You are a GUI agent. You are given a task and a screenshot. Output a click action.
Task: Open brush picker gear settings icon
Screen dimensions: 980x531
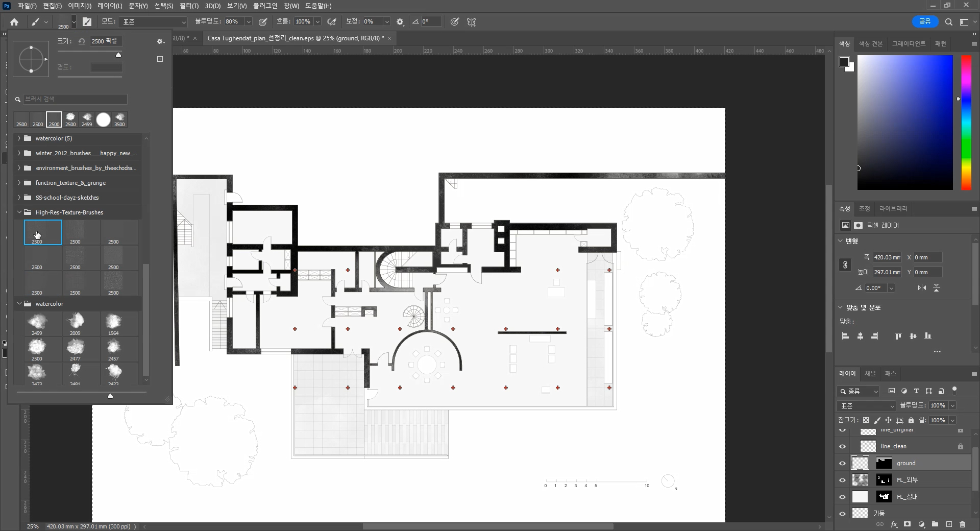[160, 41]
